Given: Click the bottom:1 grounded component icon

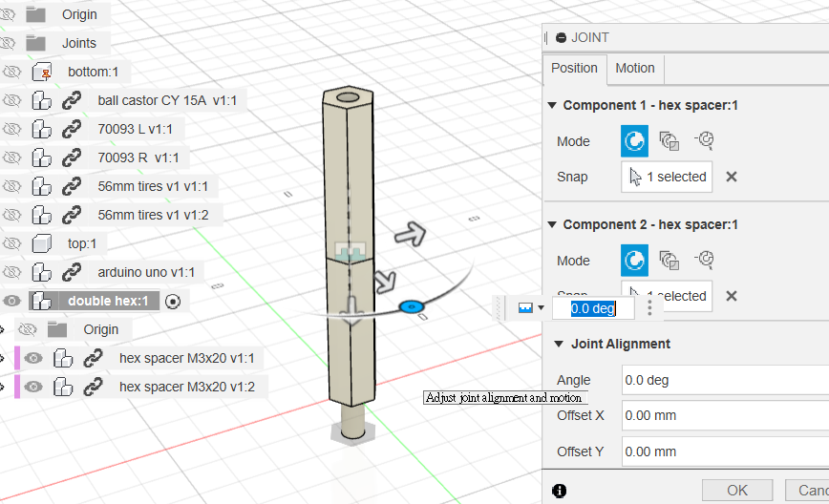Looking at the screenshot, I should click(42, 72).
